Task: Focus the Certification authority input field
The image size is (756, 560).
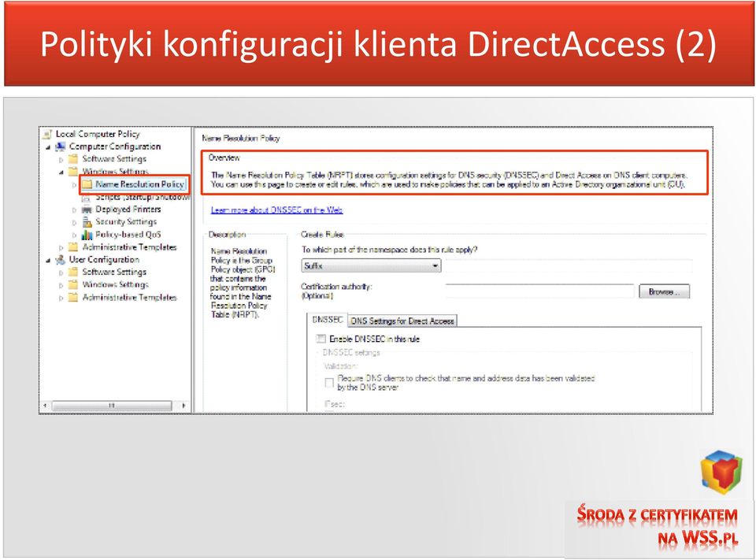Action: [539, 291]
